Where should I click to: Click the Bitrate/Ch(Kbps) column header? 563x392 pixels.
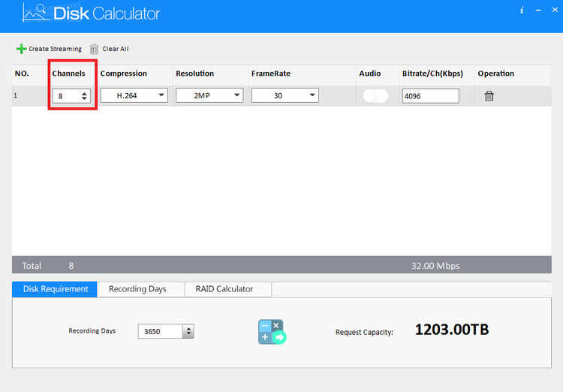[x=432, y=74]
